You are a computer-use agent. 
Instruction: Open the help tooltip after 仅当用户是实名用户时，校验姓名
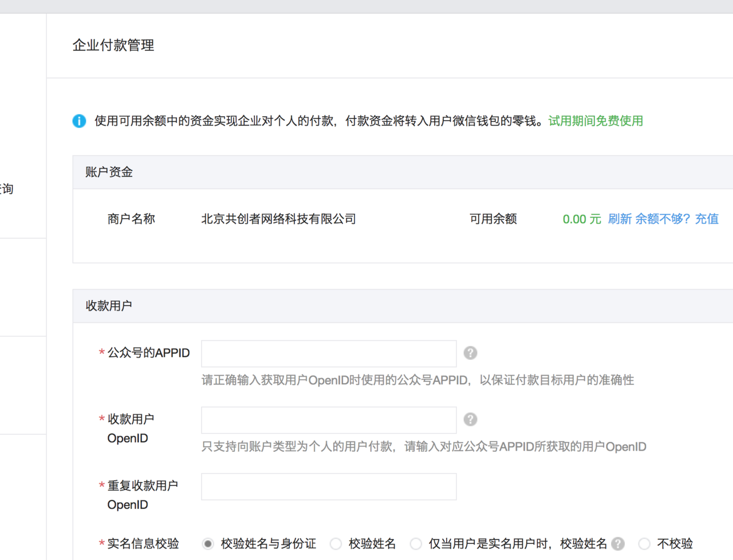point(617,543)
